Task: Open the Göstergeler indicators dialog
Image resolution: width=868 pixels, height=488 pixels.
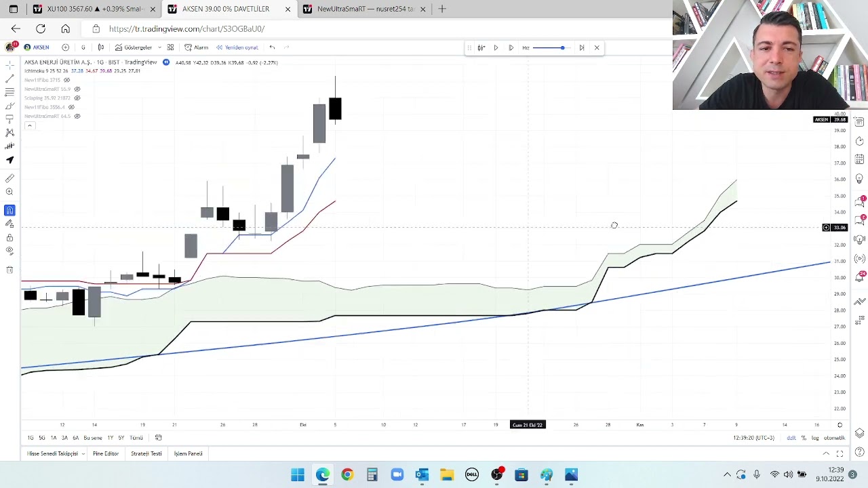Action: 134,47
